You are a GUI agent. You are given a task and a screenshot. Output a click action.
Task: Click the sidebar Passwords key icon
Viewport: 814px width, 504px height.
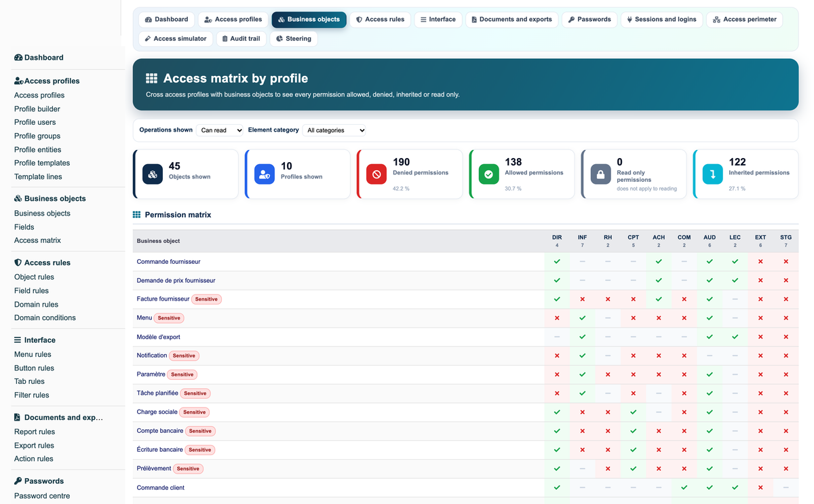pyautogui.click(x=18, y=481)
